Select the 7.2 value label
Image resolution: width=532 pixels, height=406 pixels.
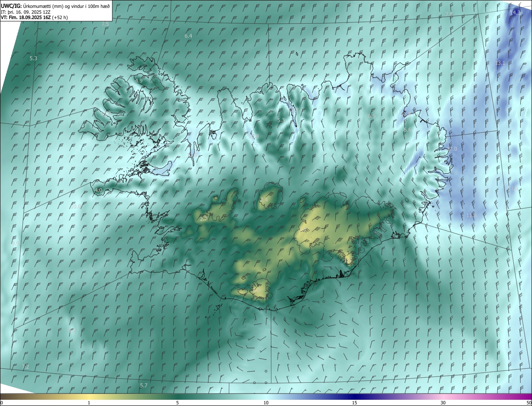pyautogui.click(x=25, y=367)
